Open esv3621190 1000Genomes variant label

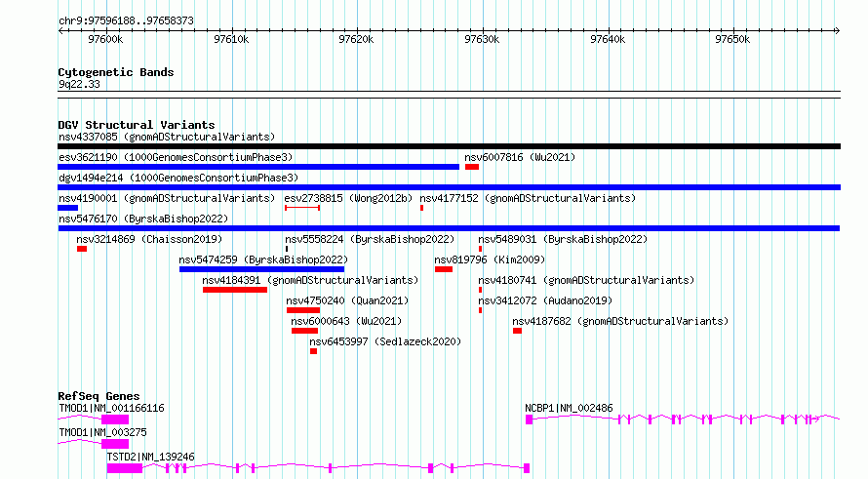coord(176,157)
